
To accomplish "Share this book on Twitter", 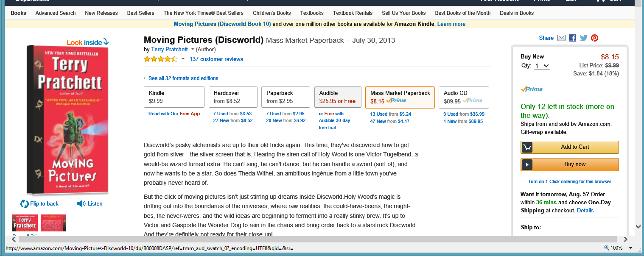I will 584,38.
